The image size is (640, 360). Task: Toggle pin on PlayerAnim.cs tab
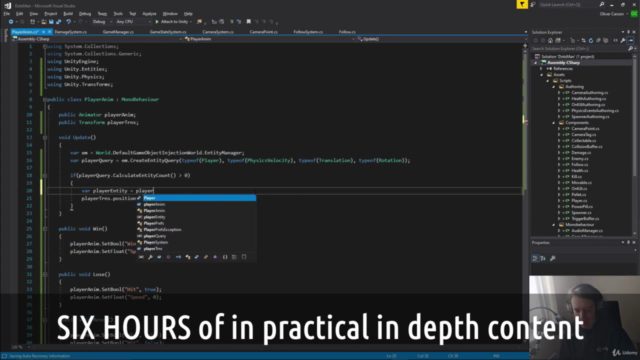[x=44, y=32]
